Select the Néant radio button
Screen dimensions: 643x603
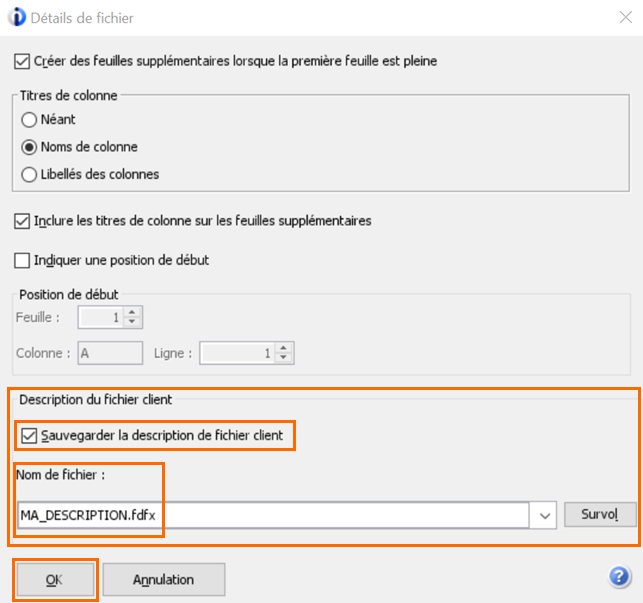click(29, 120)
